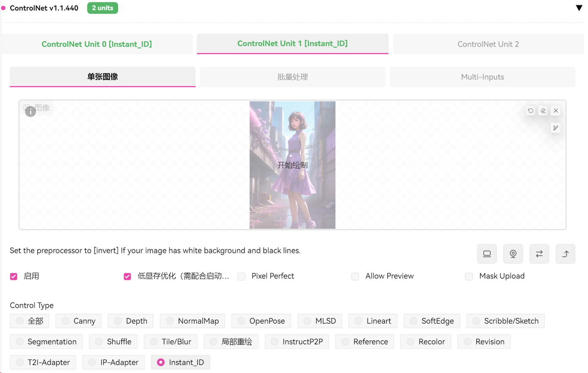Switch to the Multi-Inputs tab
Viewport: 588px width, 373px height.
pos(482,77)
